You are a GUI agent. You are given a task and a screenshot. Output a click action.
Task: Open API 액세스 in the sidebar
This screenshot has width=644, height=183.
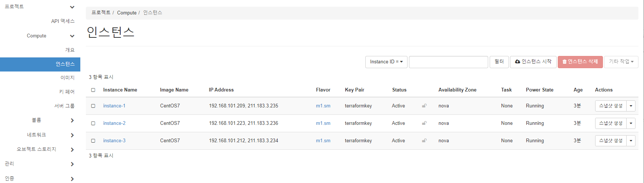[x=63, y=21]
